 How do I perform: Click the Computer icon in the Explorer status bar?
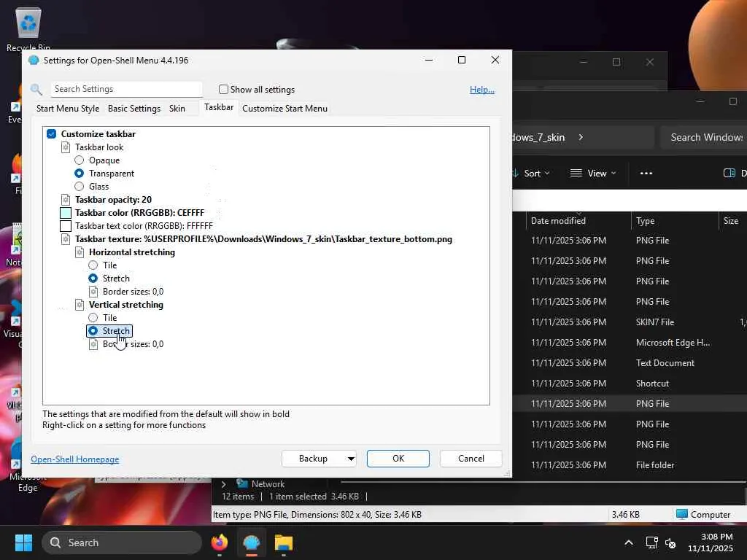(682, 514)
